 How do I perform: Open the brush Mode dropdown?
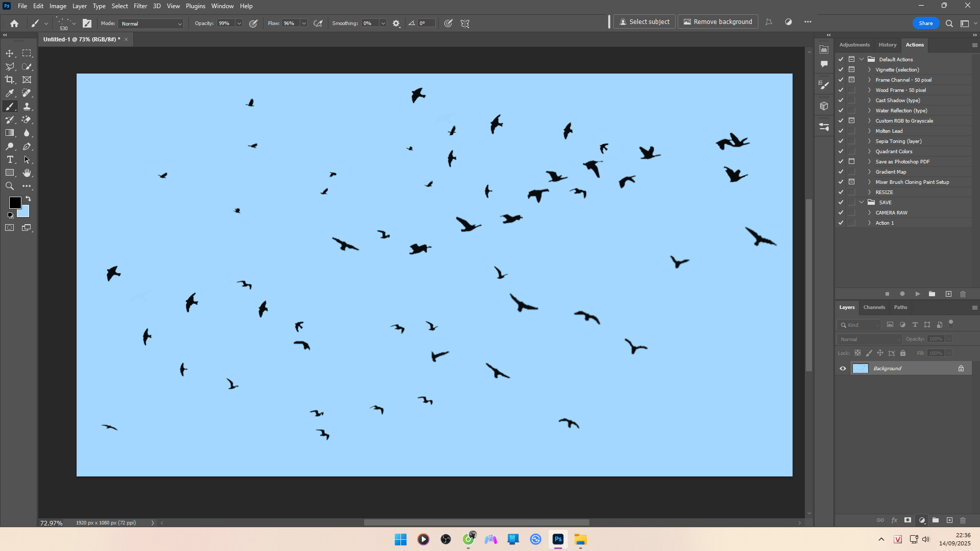point(151,23)
